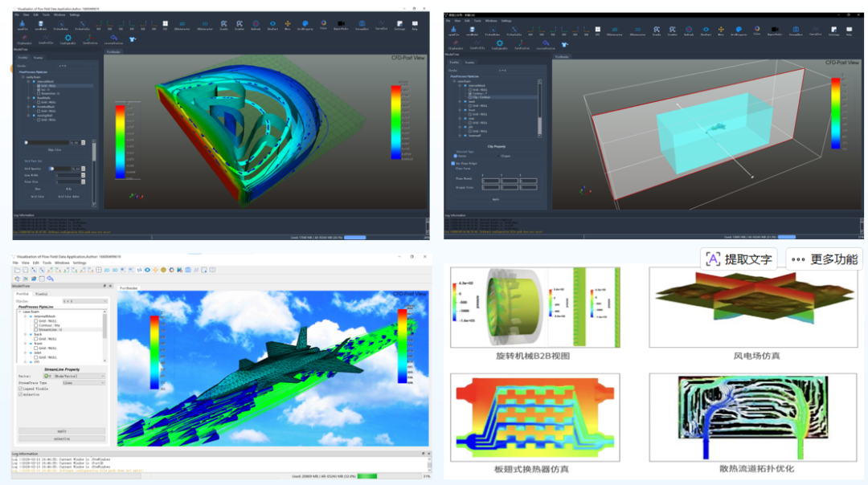Screen dimensions: 868x485
Task: Toggle Contour : T checkbox in top-right window
Action: [470, 93]
